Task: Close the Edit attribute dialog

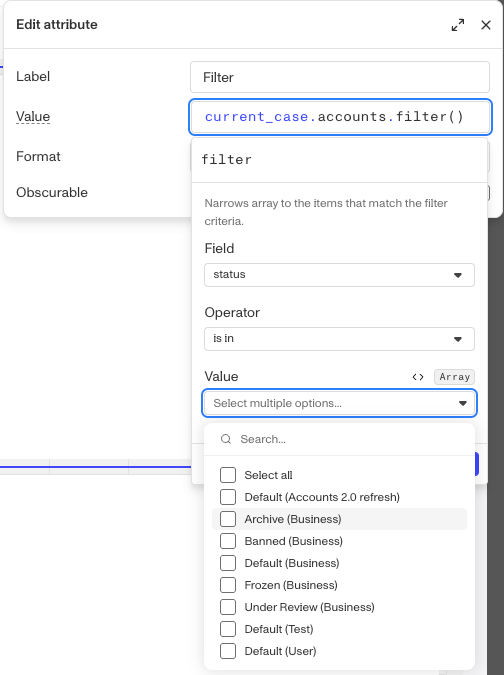Action: coord(486,25)
